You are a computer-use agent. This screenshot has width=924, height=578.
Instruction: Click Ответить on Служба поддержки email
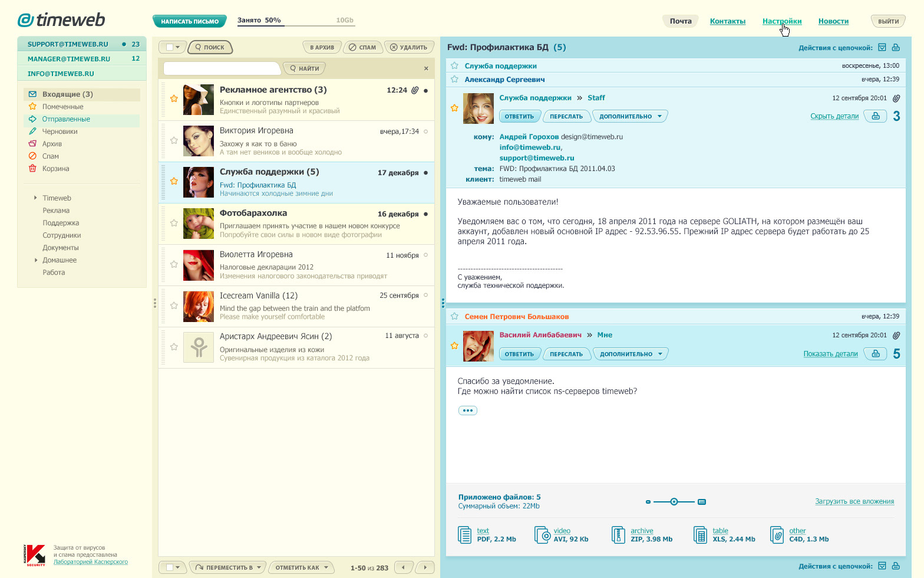pos(519,116)
